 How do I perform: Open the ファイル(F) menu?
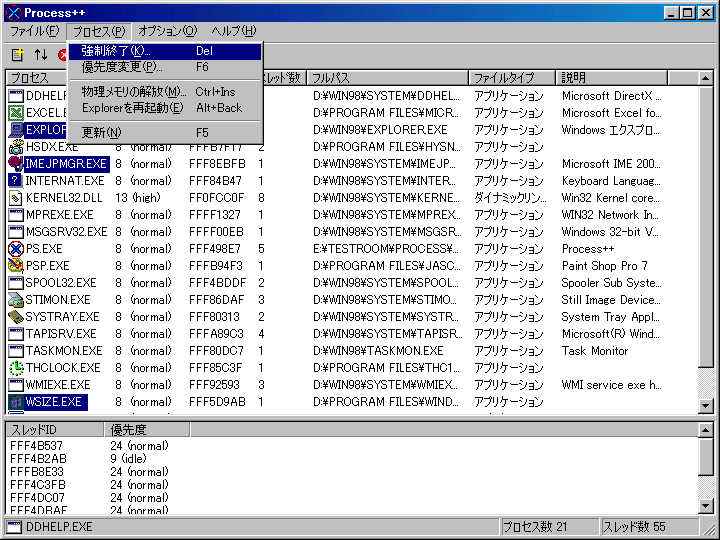coord(34,31)
